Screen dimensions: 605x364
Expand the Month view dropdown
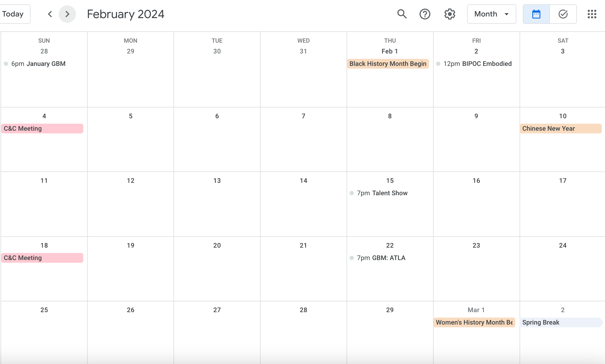coord(491,14)
